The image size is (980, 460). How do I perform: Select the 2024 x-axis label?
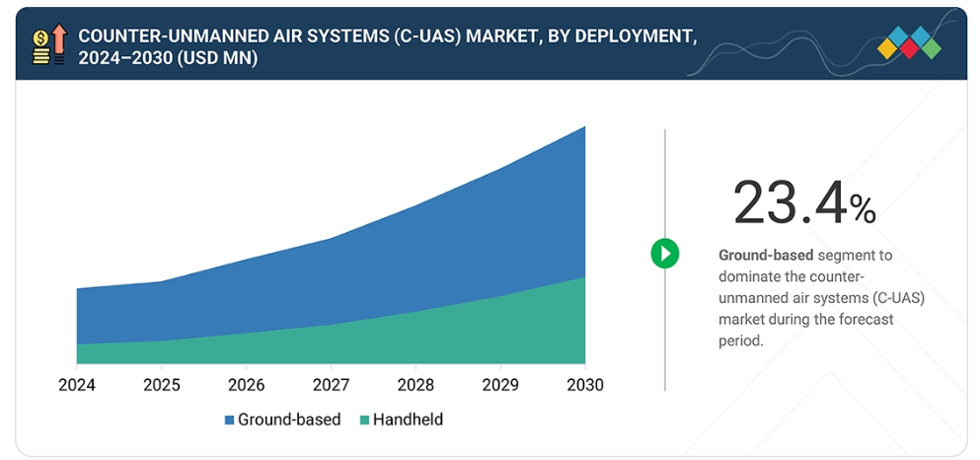click(77, 384)
